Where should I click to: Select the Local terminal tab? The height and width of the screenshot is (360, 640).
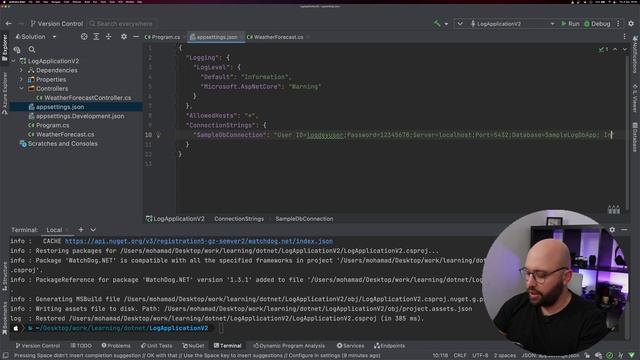point(54,230)
